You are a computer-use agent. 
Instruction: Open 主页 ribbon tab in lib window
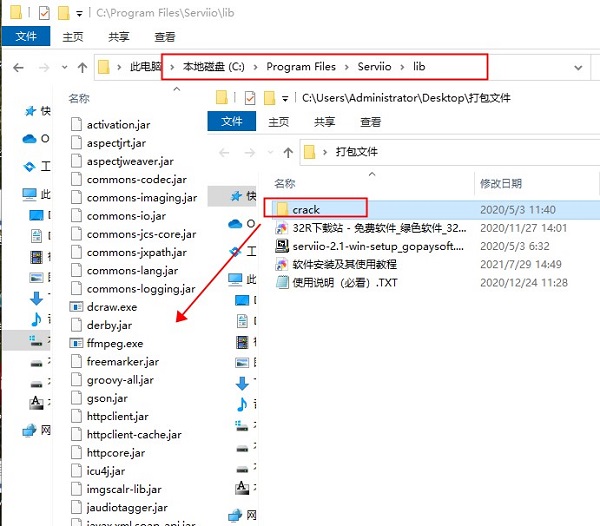pos(73,37)
